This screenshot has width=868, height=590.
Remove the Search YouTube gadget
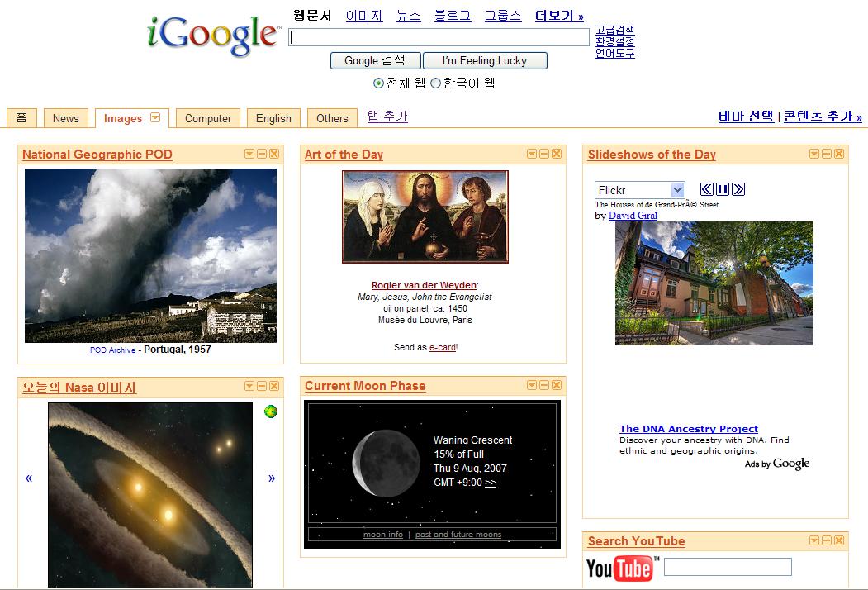tap(838, 540)
